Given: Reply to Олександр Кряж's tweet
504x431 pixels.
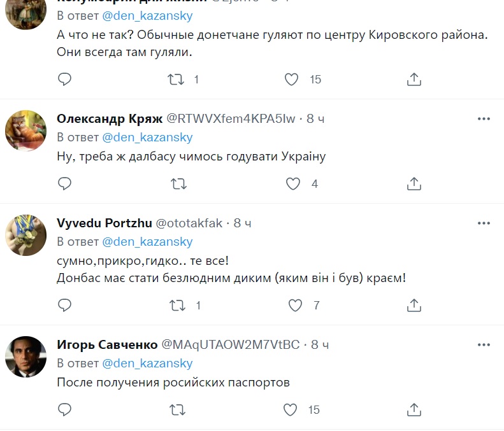Looking at the screenshot, I should [64, 184].
